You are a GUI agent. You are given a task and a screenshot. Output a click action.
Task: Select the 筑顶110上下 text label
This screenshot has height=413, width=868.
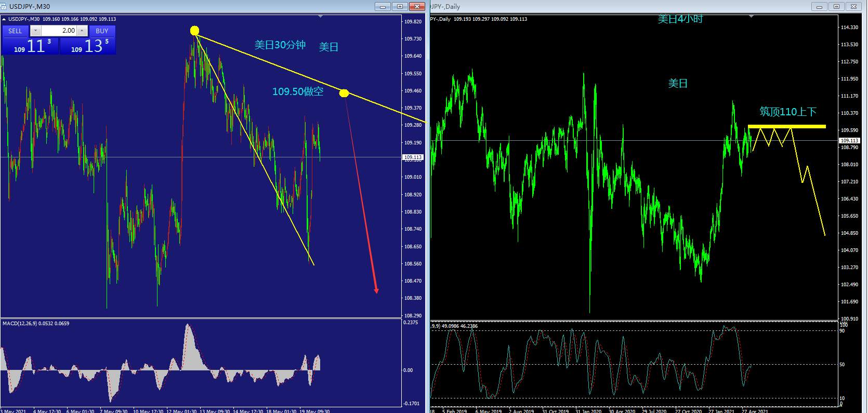[x=788, y=111]
